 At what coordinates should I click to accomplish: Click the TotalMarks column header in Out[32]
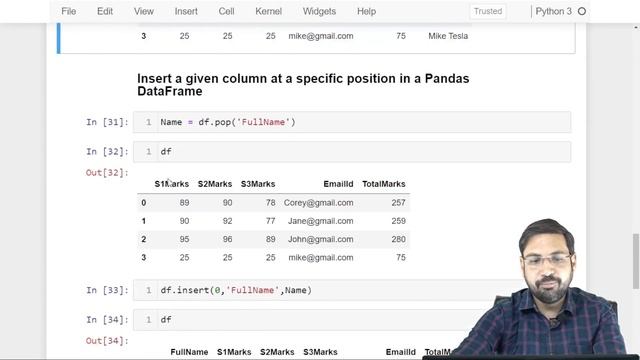384,184
